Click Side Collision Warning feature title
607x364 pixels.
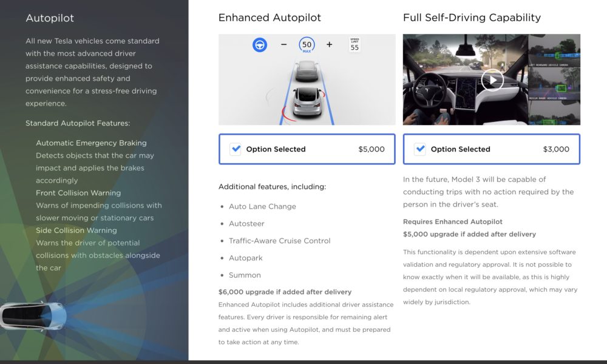76,230
